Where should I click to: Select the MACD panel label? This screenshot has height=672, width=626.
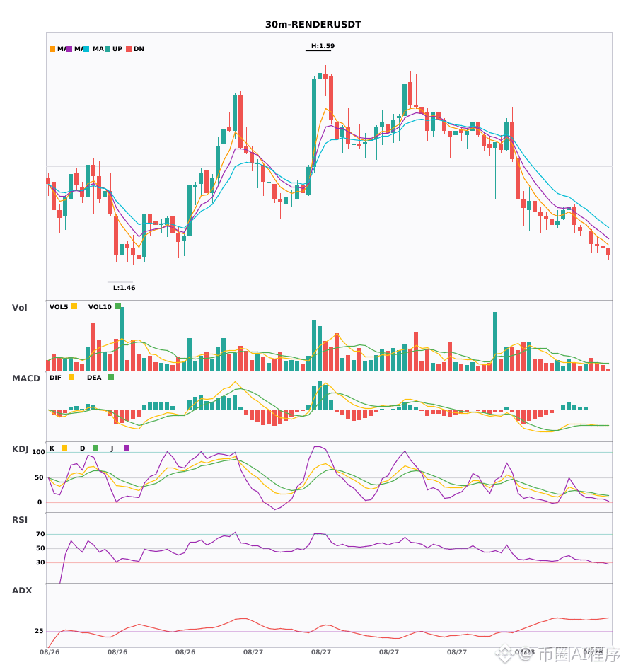pos(25,378)
